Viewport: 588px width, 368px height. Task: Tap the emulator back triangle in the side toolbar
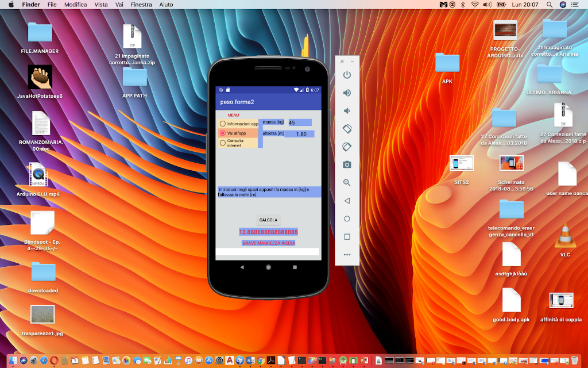(x=347, y=201)
